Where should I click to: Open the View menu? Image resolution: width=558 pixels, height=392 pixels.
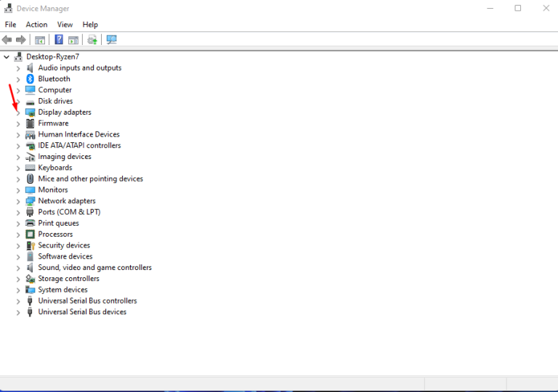(x=65, y=25)
